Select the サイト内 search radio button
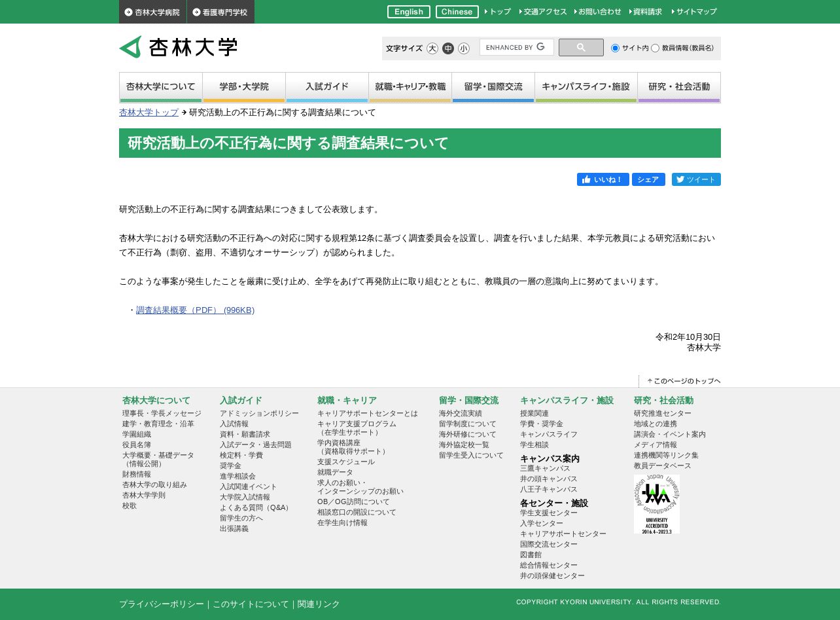The width and height of the screenshot is (840, 620). point(615,48)
